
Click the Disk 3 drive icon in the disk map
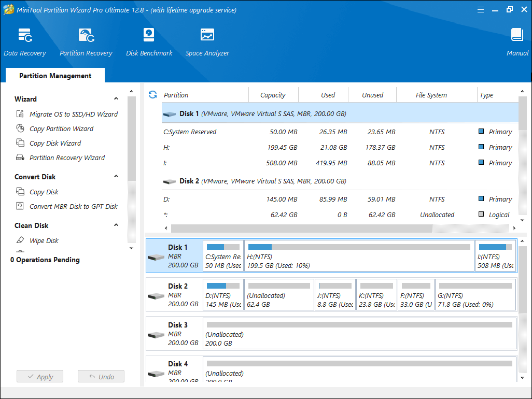tap(156, 335)
